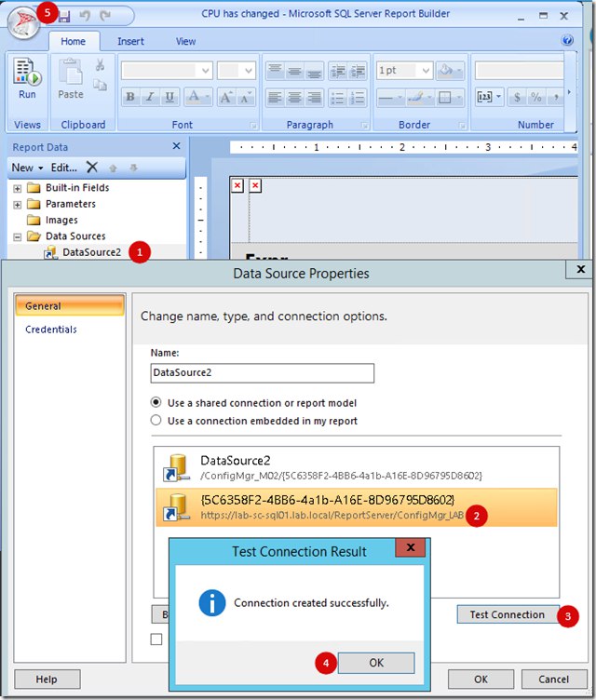Align paragraph text right
The height and width of the screenshot is (700, 596).
click(314, 97)
